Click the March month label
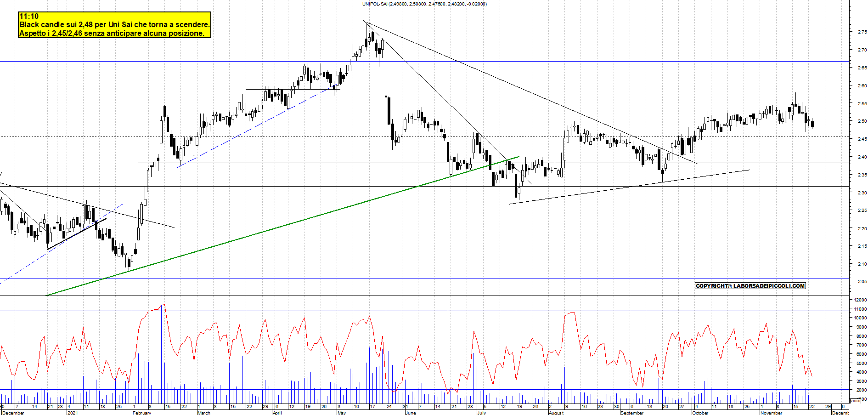The image size is (868, 415). (203, 413)
